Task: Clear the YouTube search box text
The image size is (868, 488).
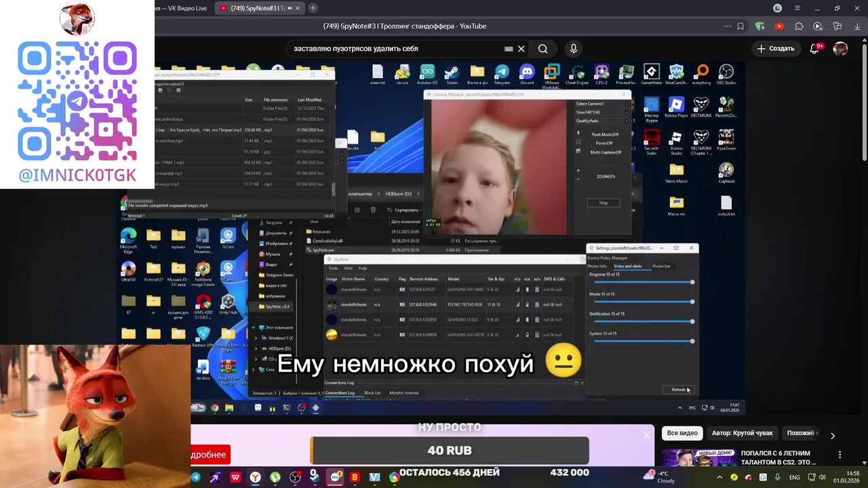Action: point(521,49)
